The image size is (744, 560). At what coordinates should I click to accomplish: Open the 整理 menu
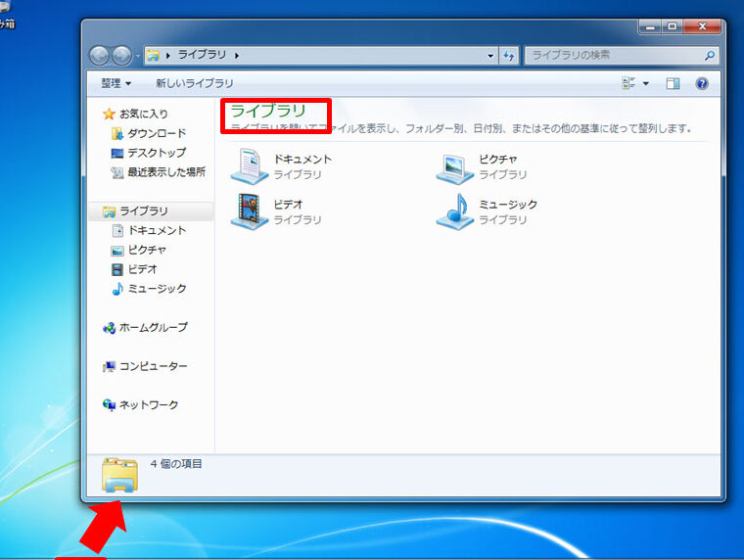coord(116,84)
